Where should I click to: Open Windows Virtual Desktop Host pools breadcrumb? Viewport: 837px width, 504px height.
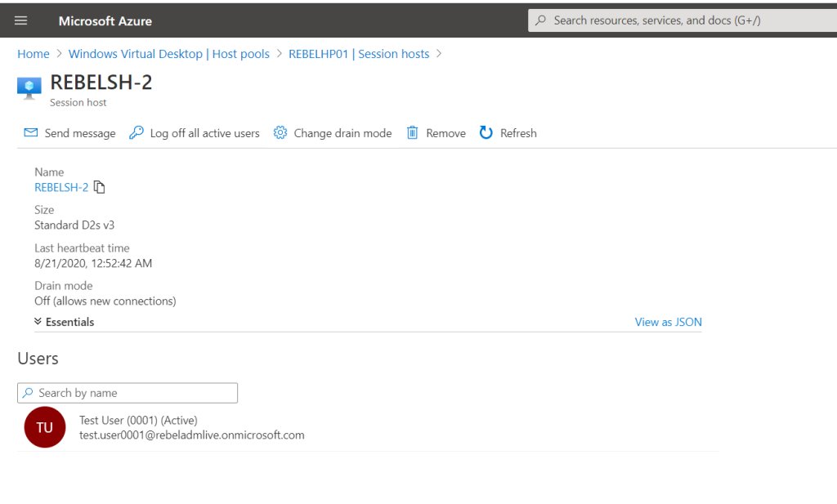pos(168,53)
